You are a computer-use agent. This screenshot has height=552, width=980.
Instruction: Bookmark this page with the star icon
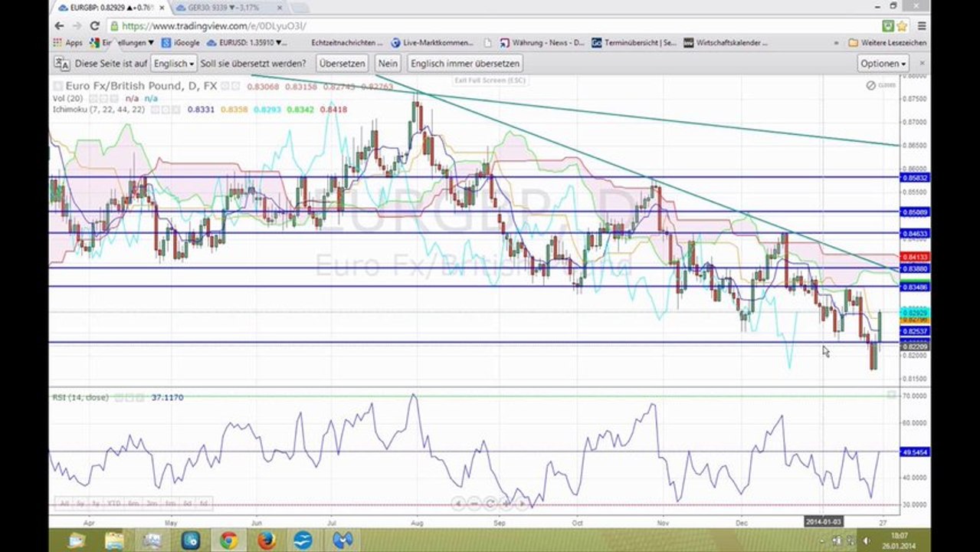pos(902,25)
